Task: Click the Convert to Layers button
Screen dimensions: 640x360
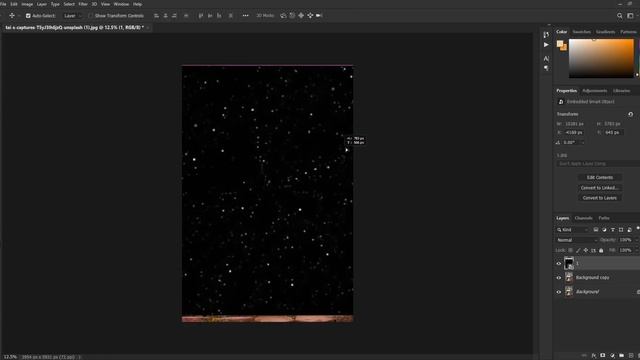Action: pos(600,198)
